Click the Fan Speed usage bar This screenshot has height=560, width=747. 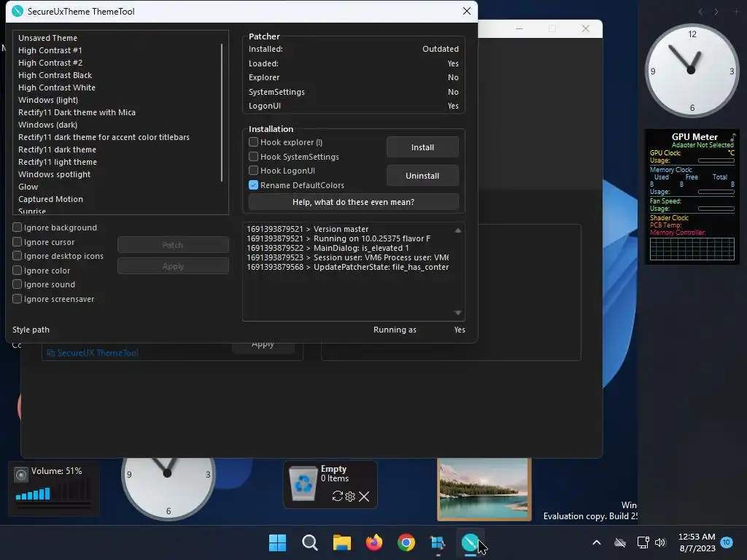716,208
